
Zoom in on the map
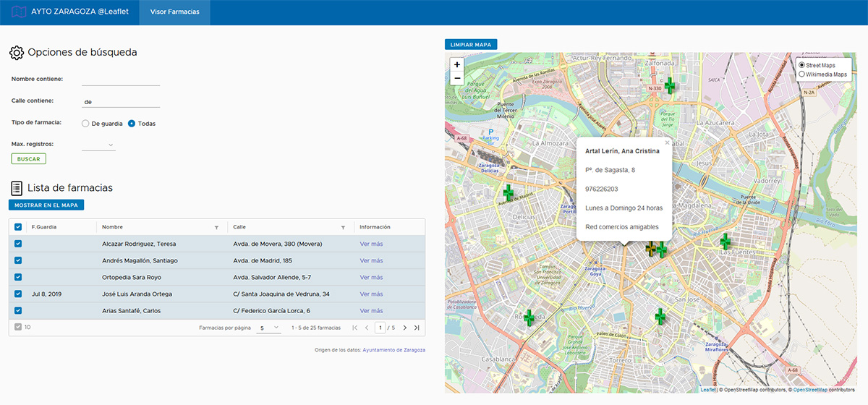click(x=456, y=64)
